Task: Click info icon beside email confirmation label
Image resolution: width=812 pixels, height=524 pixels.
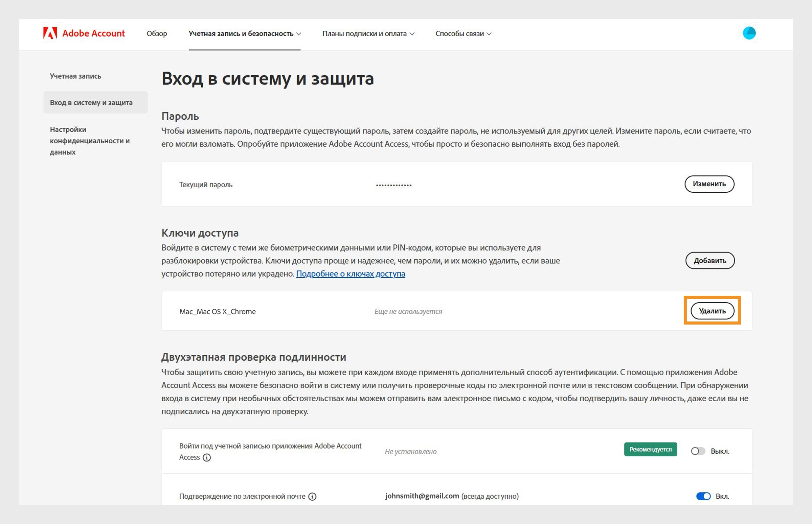Action: (x=312, y=496)
